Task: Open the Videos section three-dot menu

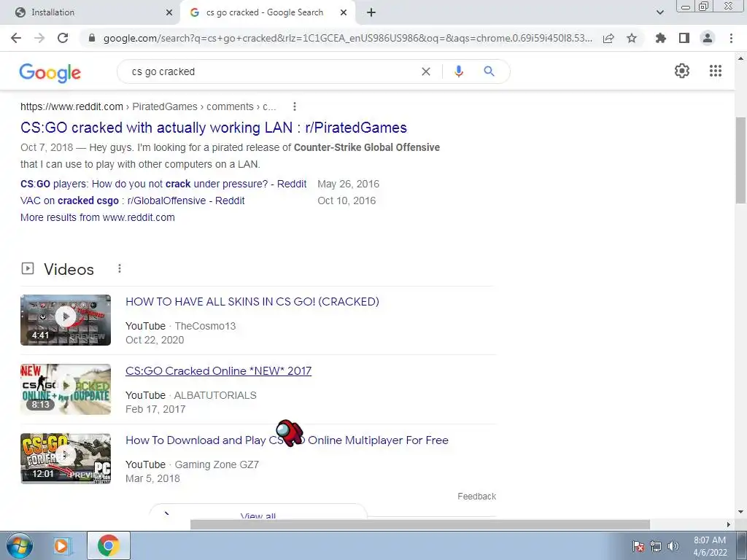Action: pos(120,268)
